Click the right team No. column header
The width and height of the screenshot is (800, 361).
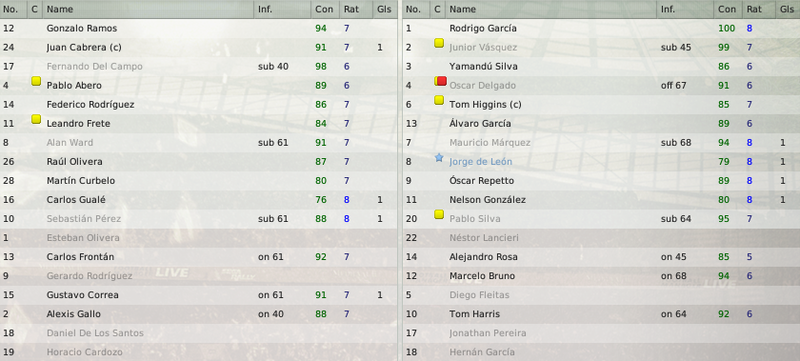pos(416,9)
